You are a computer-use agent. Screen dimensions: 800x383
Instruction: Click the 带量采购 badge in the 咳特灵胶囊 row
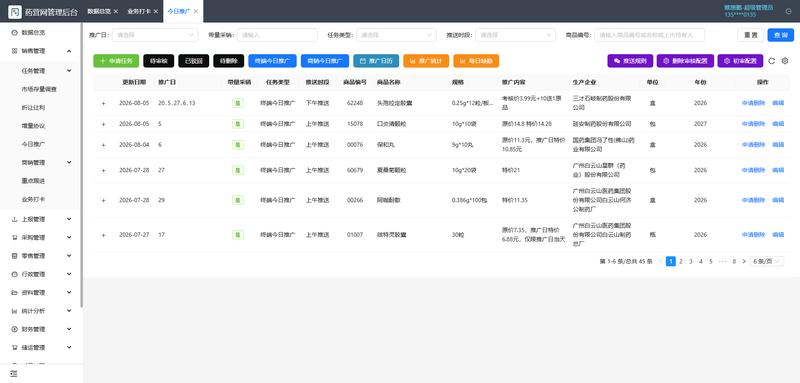click(x=238, y=235)
